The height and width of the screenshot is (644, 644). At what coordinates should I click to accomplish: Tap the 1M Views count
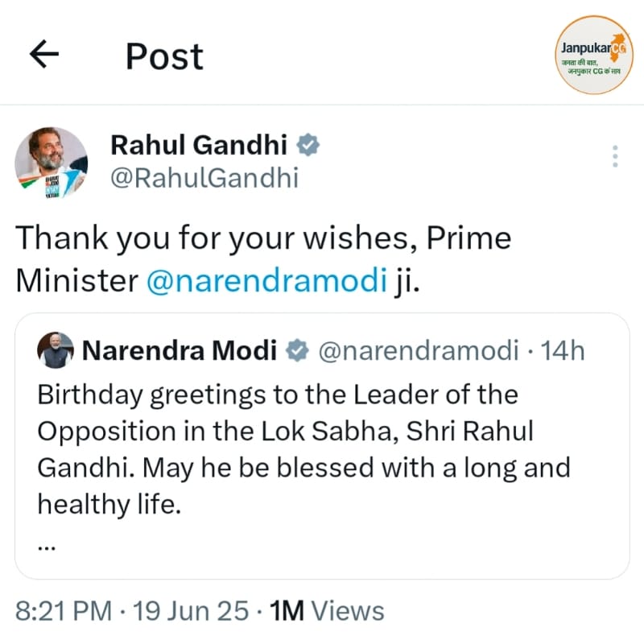click(327, 611)
